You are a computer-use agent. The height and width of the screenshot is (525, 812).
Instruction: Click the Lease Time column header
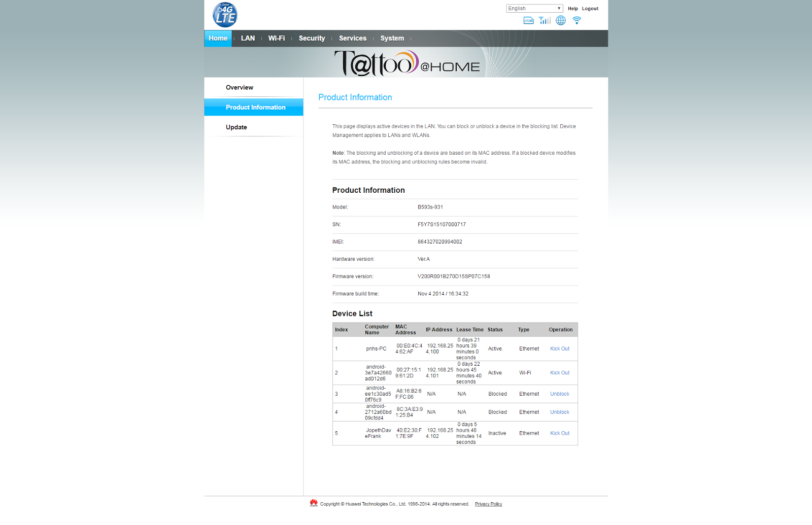(470, 330)
